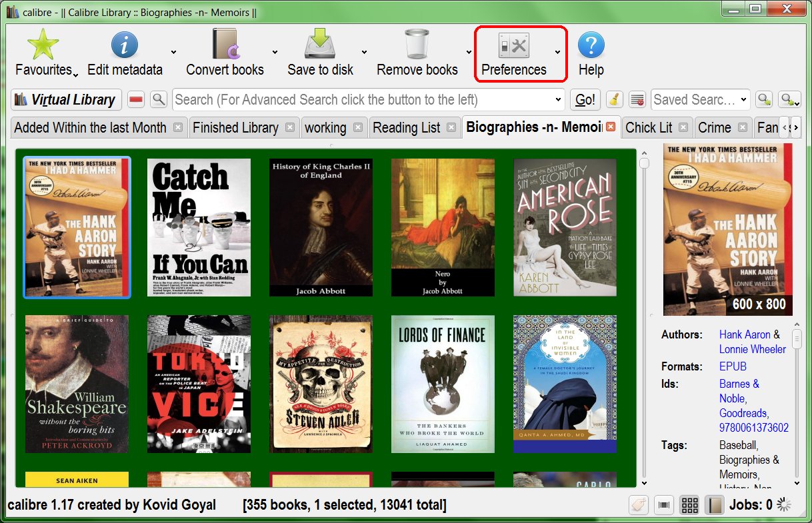Click the Barnes & Noble id link

(x=739, y=391)
